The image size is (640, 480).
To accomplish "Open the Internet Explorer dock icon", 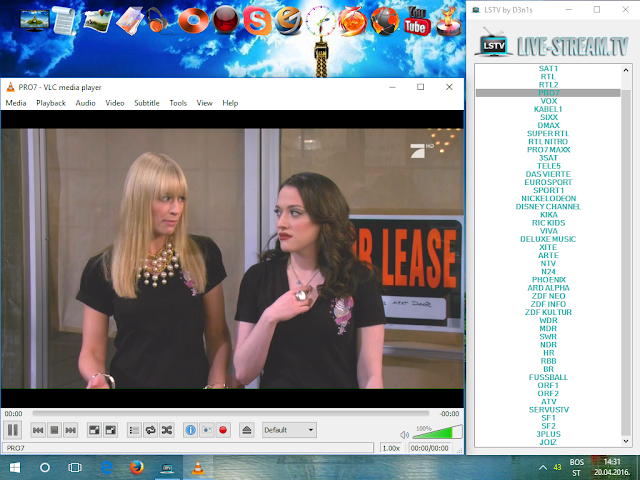I will coord(289,21).
